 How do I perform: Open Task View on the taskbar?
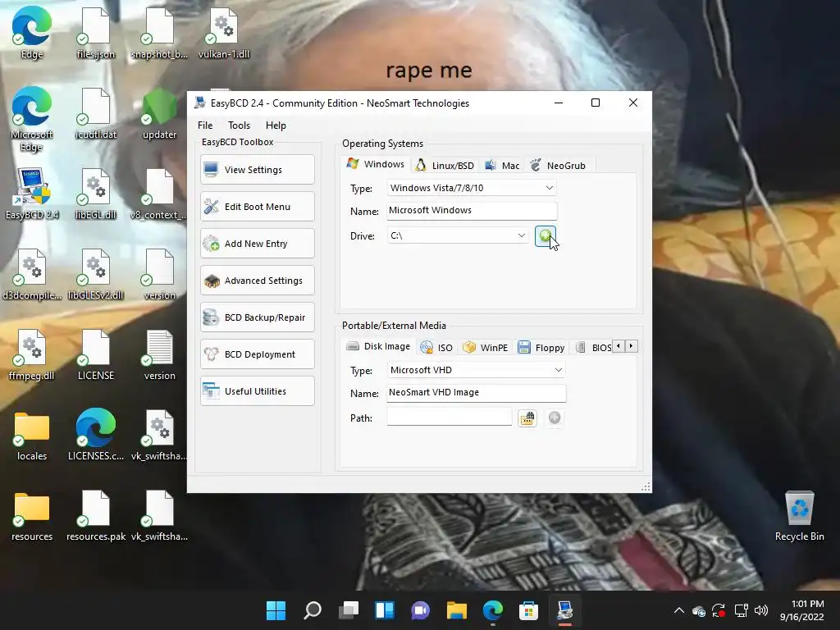(x=349, y=610)
